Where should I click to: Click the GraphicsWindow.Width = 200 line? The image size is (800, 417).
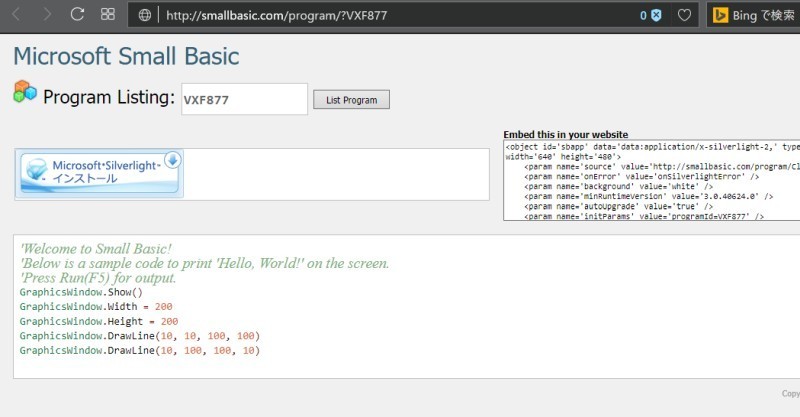(x=96, y=306)
